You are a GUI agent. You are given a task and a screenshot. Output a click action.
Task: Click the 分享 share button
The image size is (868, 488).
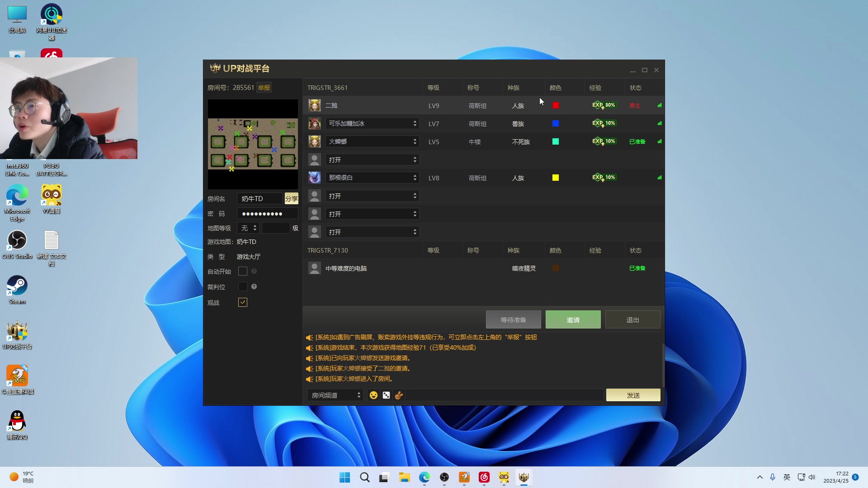(291, 199)
